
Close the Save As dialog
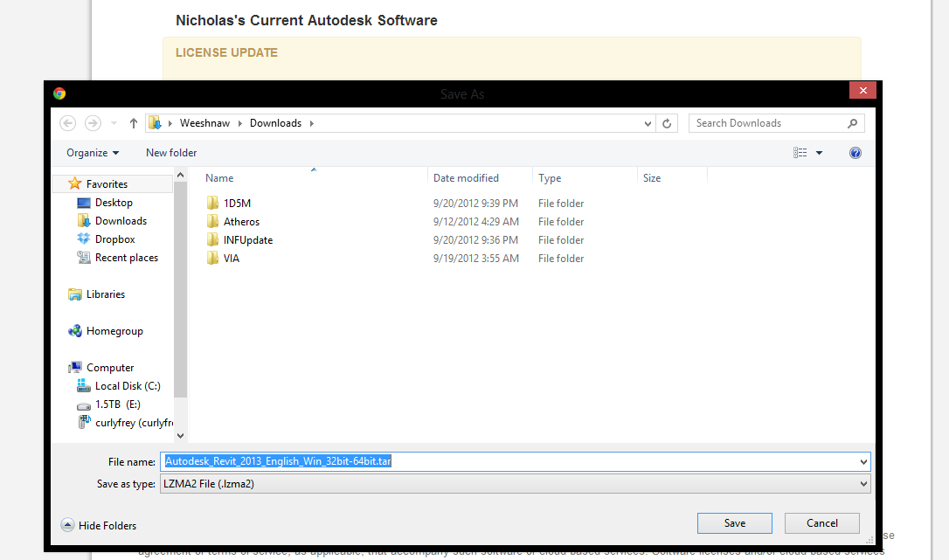coord(863,90)
